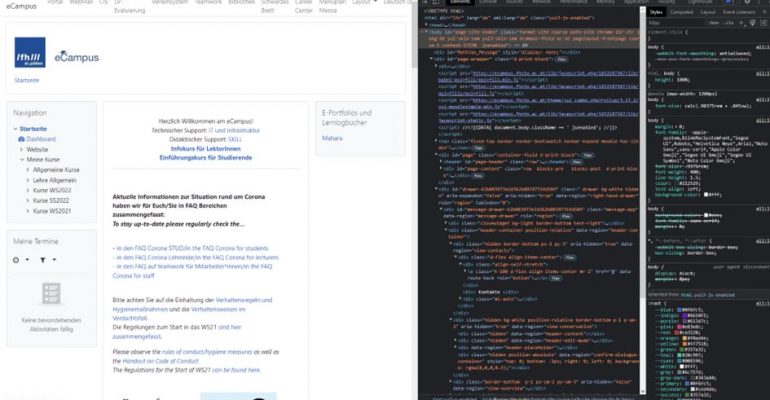This screenshot has width=770, height=400.
Task: Click the Filter field in Styles pane
Action: [x=676, y=23]
